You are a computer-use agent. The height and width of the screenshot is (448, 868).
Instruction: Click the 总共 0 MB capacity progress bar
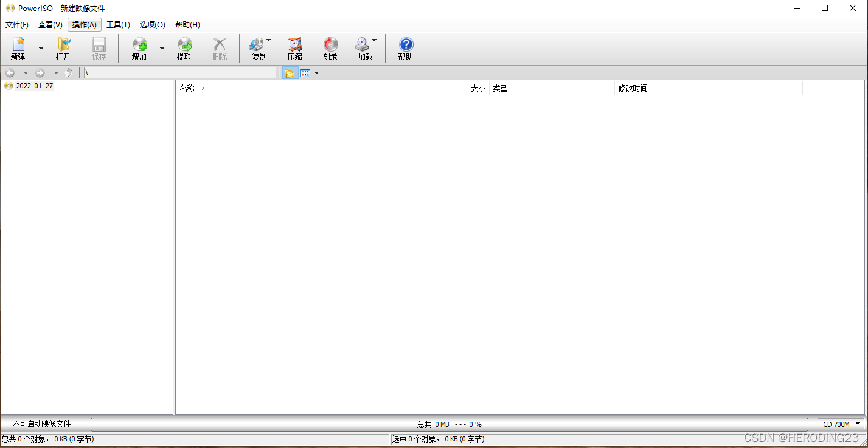[450, 424]
